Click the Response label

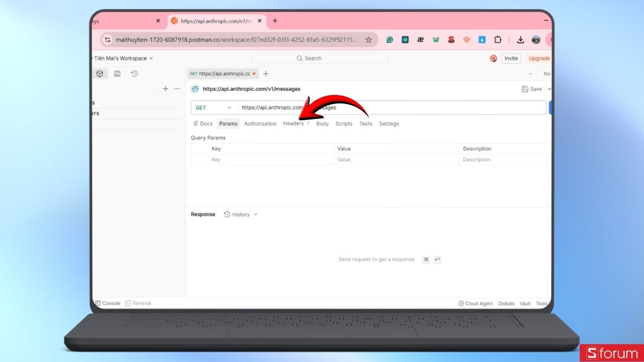click(x=203, y=215)
